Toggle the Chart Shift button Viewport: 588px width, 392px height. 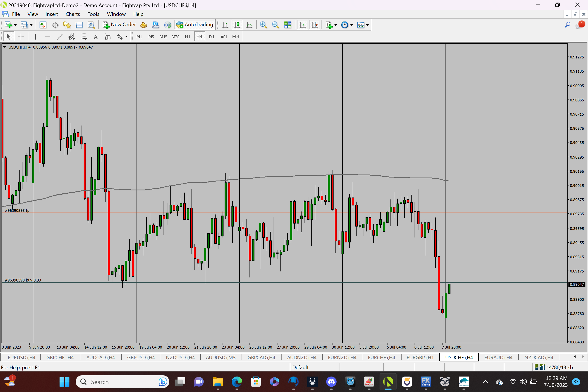pyautogui.click(x=314, y=25)
